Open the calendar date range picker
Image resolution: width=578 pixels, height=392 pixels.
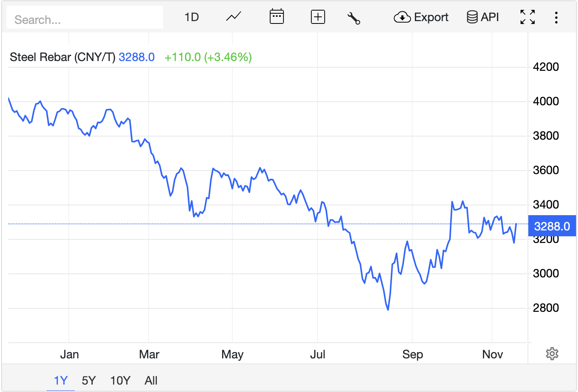tap(276, 17)
